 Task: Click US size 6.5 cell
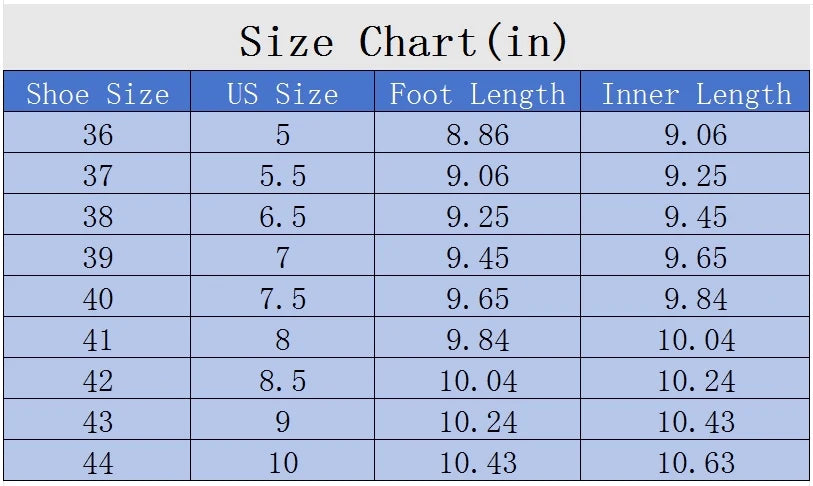[282, 217]
